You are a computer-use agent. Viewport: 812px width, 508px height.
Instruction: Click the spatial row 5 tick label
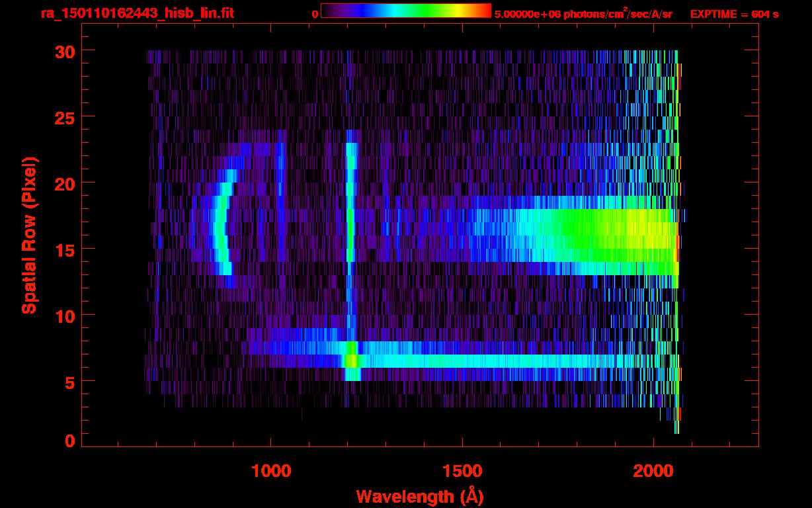point(69,382)
